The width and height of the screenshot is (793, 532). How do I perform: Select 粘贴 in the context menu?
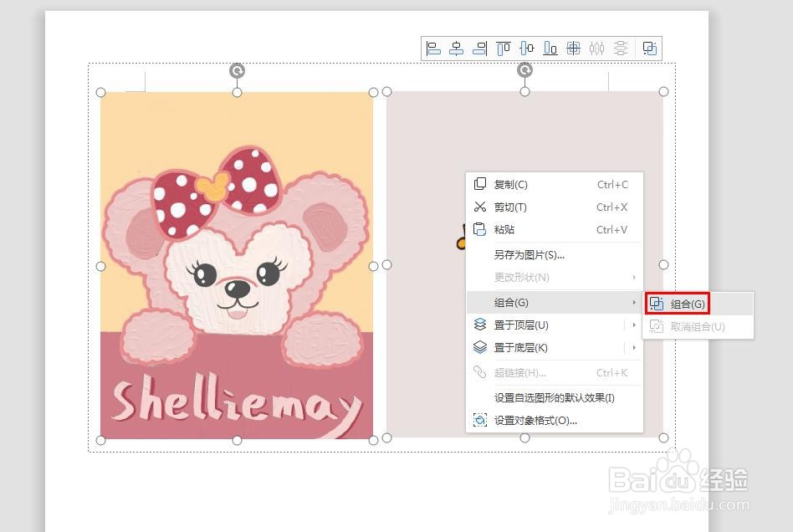click(555, 229)
